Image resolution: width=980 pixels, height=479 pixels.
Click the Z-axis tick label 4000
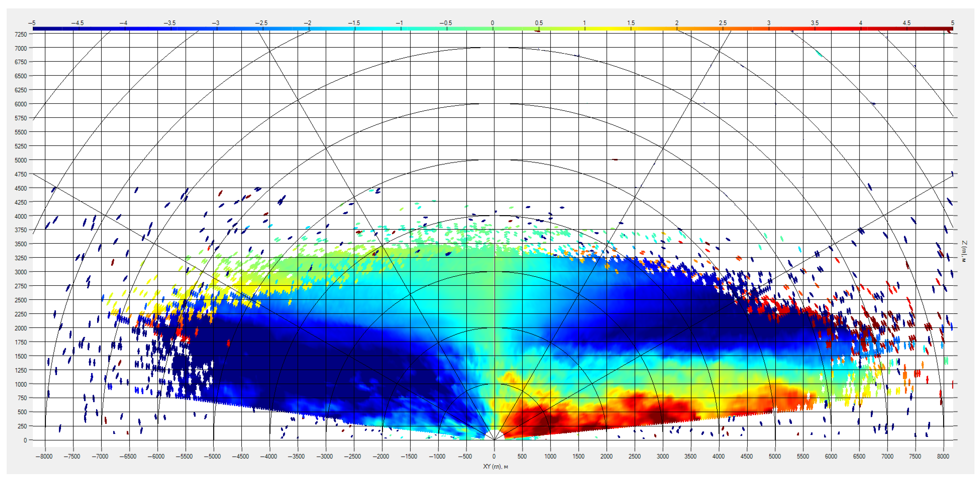tap(21, 216)
